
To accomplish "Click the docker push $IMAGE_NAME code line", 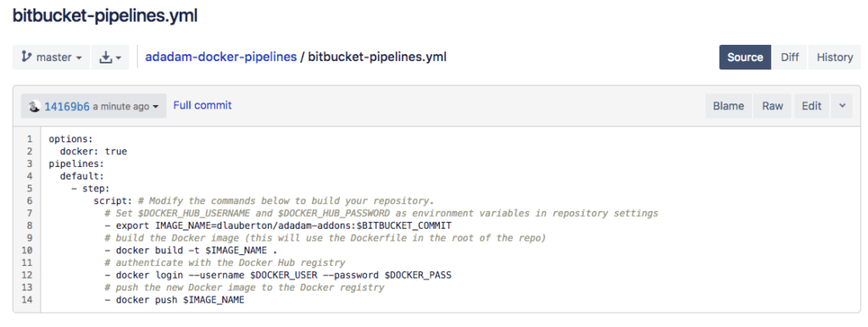I will pos(175,300).
